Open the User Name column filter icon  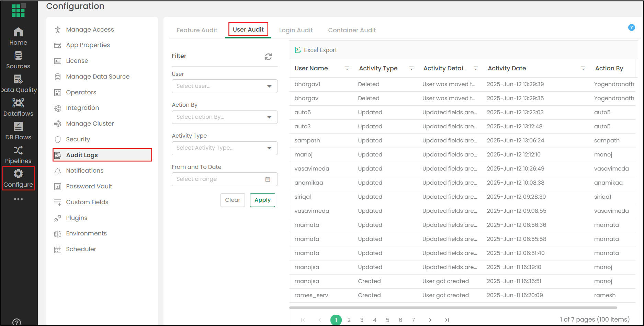347,68
